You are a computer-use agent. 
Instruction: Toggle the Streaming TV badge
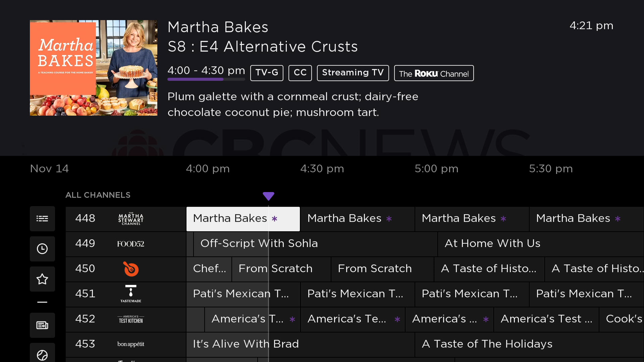pos(353,73)
